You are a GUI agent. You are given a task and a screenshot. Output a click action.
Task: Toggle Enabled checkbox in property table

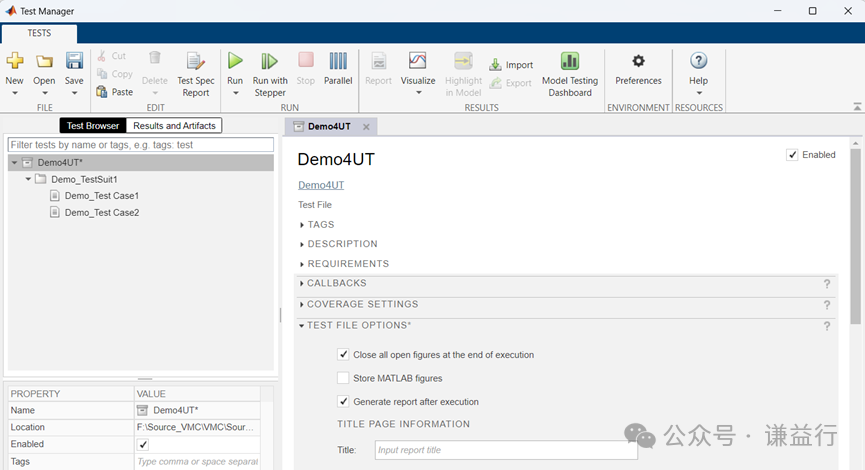click(143, 444)
